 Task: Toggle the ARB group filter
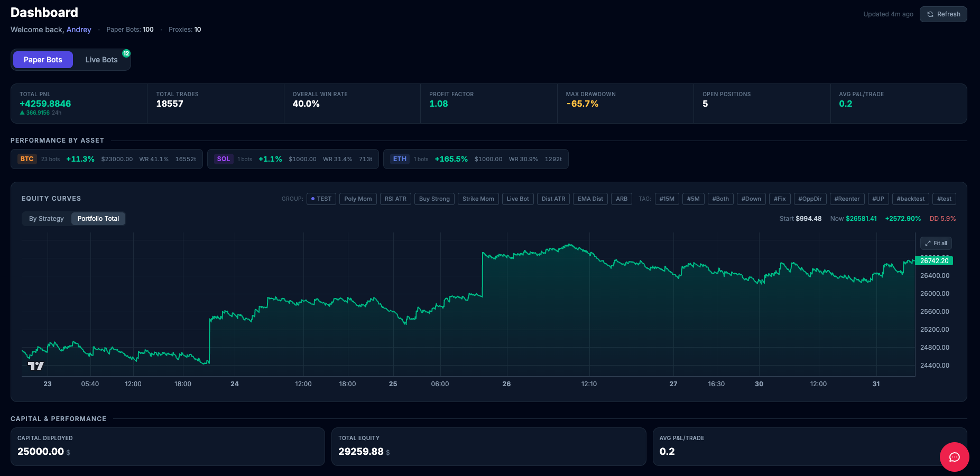(622, 199)
